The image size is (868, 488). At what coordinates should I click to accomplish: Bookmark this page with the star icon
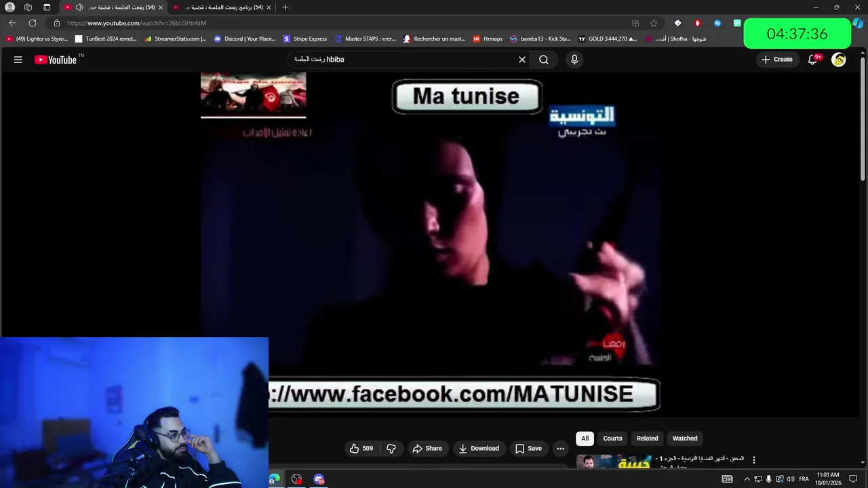(654, 23)
